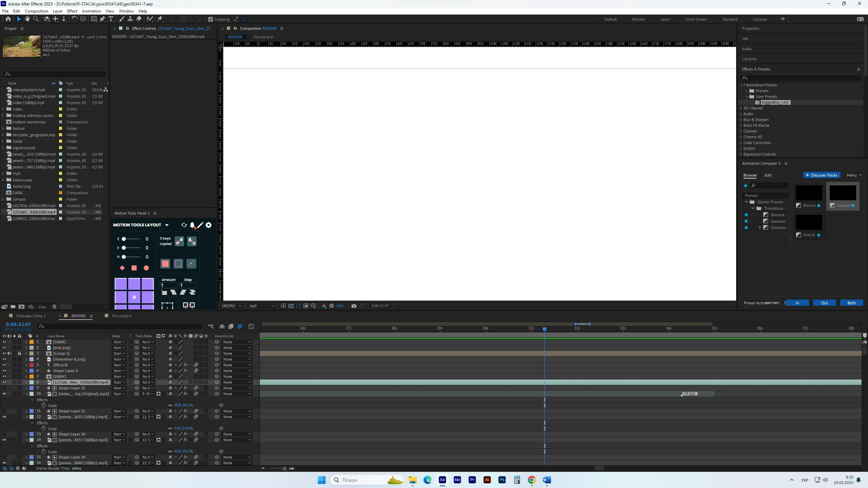Viewport: 868px width, 488px height.
Task: Adjust the first Motion Tools ease slider
Action: point(124,239)
